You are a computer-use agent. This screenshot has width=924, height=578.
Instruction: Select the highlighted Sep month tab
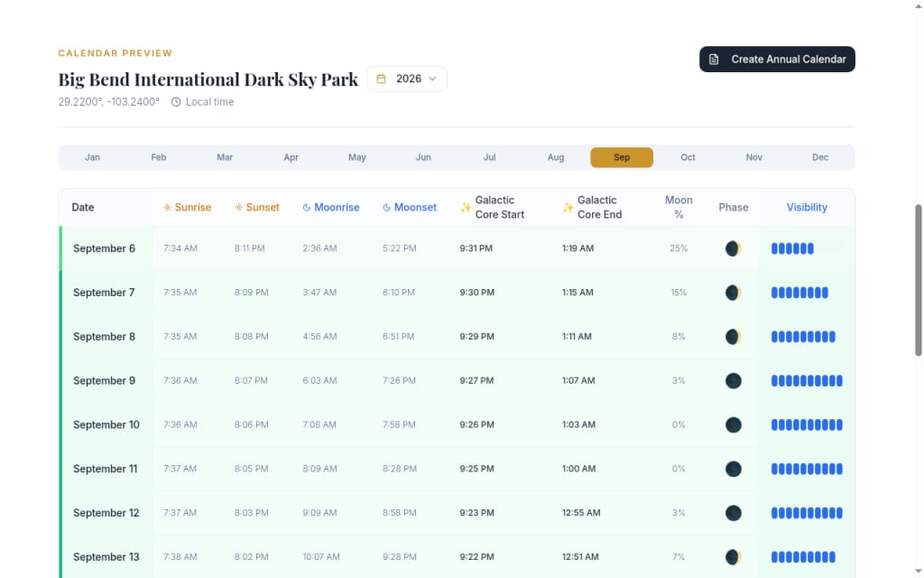pyautogui.click(x=622, y=157)
